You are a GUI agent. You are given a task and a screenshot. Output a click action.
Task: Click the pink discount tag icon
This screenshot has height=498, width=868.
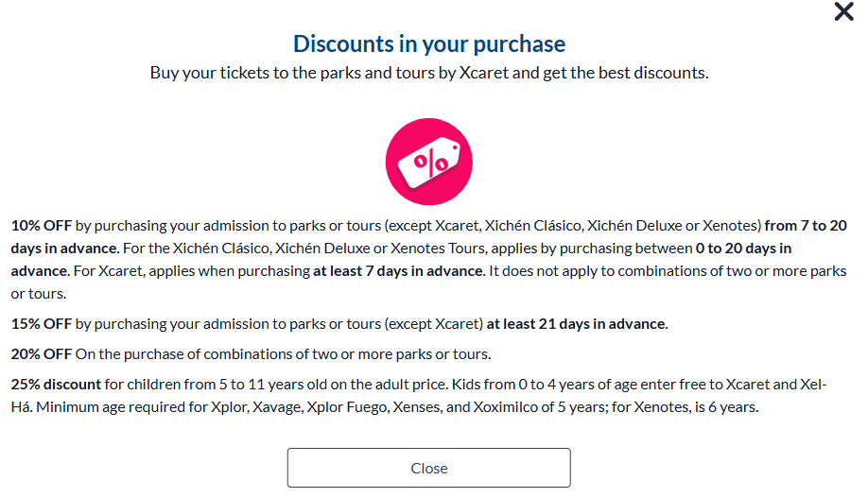[x=428, y=163]
